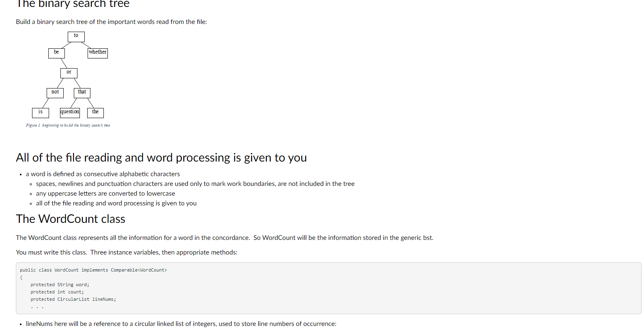
Task: Click the lineNums bullet point text
Action: click(181, 324)
